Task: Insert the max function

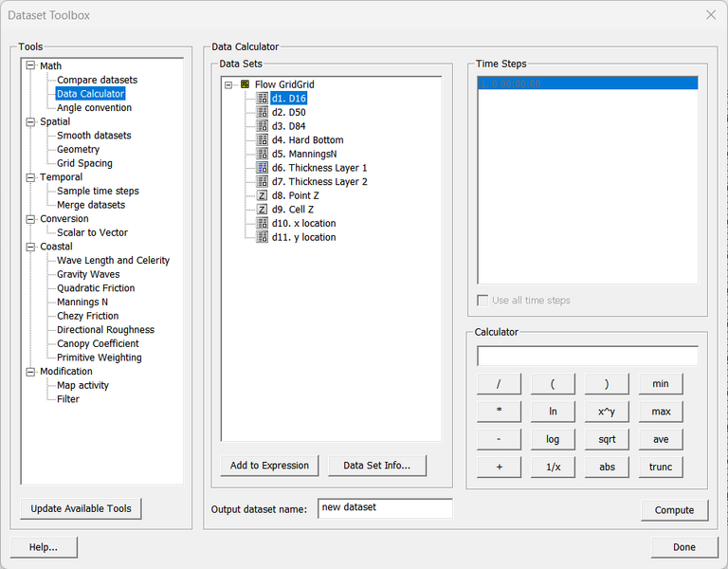Action: pos(661,412)
